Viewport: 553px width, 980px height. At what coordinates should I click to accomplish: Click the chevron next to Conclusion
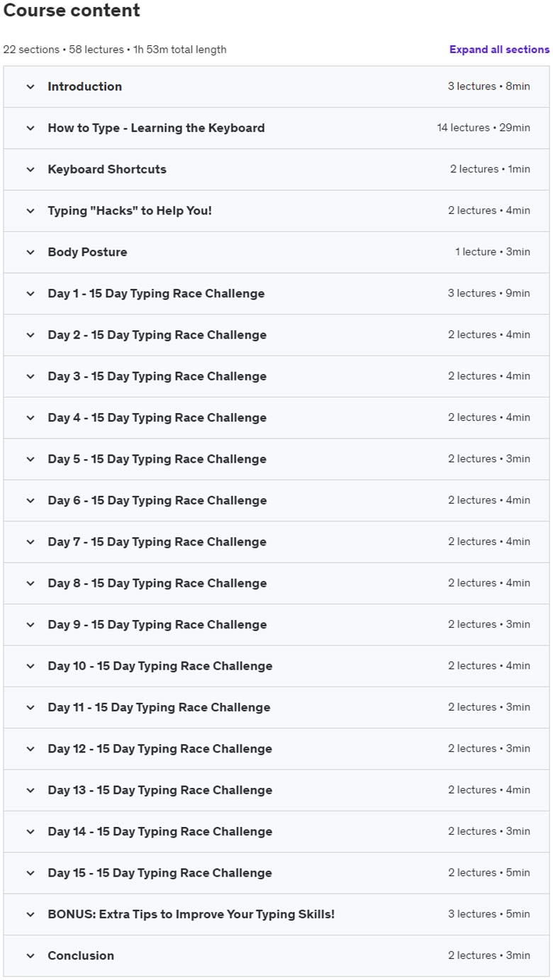[x=30, y=956]
